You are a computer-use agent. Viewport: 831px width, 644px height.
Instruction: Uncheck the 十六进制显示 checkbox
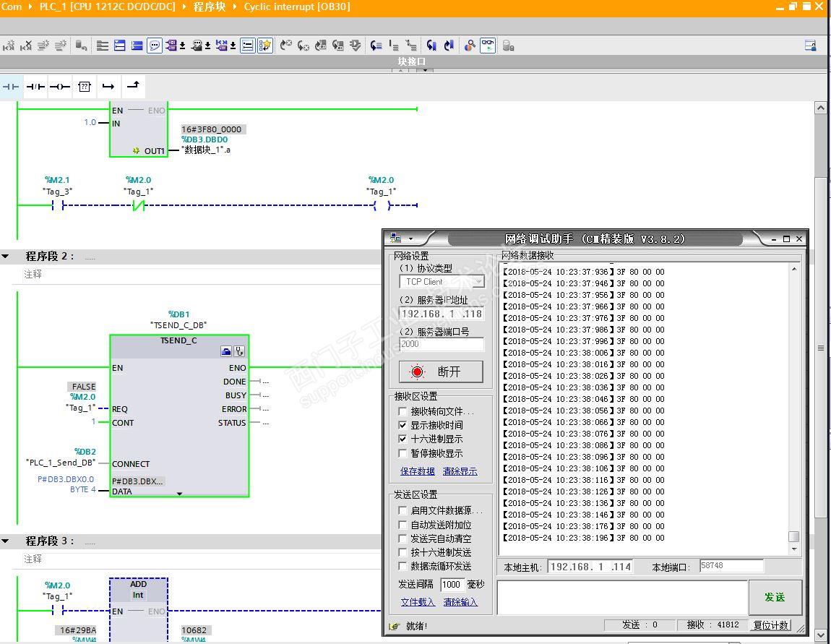[x=402, y=439]
